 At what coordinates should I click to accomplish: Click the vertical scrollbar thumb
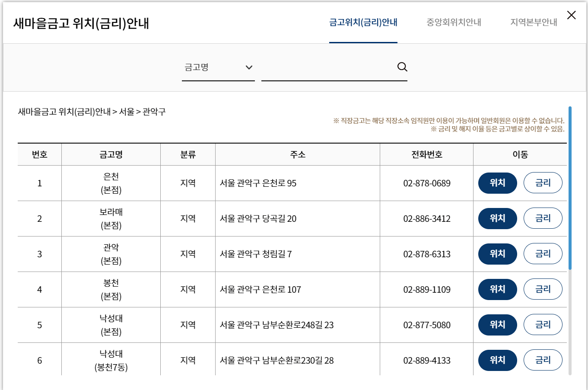point(570,188)
